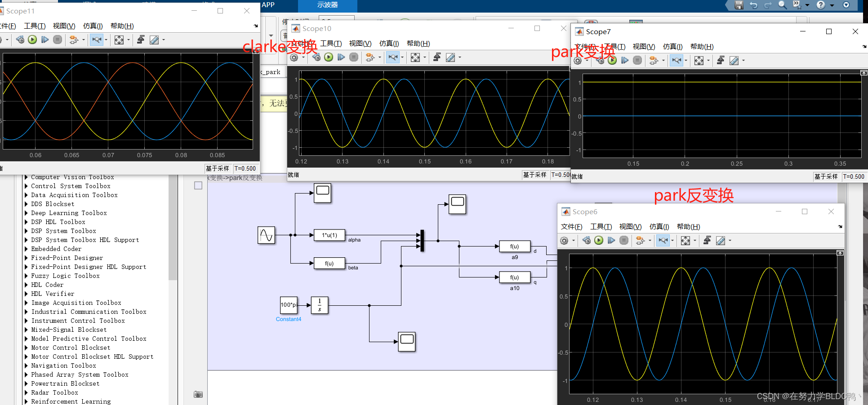Open measurements dropdown arrow in Scope10
This screenshot has width=868, height=405.
pos(460,57)
